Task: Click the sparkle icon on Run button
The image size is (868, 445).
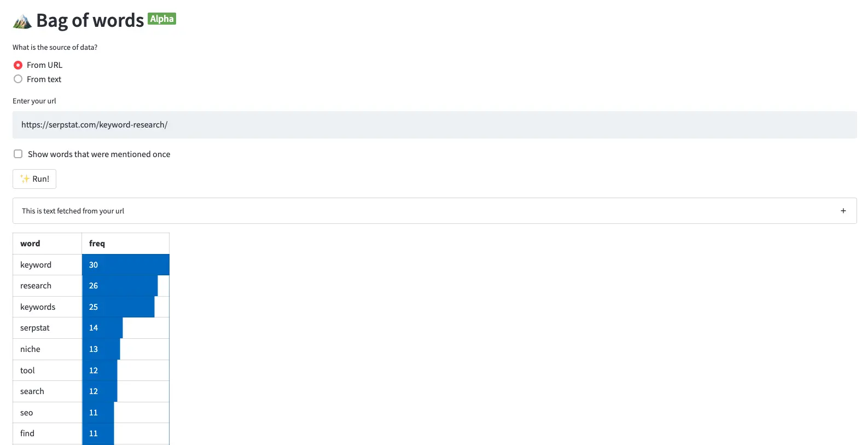Action: [x=25, y=178]
